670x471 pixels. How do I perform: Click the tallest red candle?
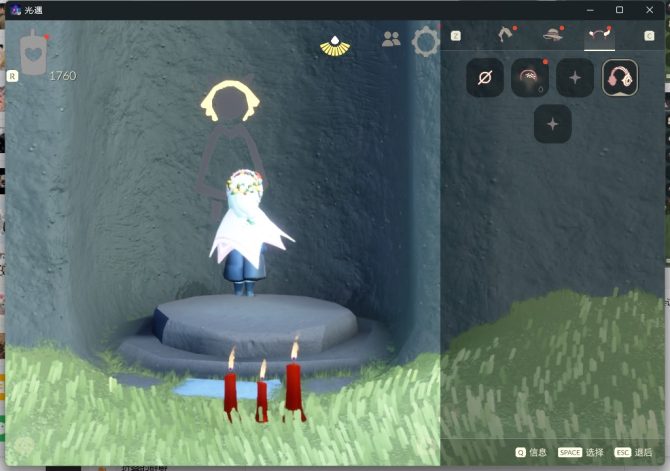pyautogui.click(x=294, y=380)
